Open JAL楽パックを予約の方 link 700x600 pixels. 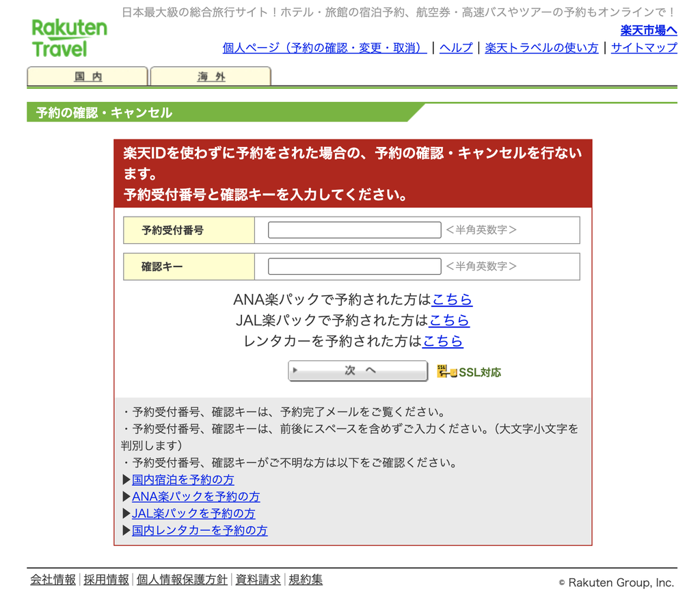193,513
